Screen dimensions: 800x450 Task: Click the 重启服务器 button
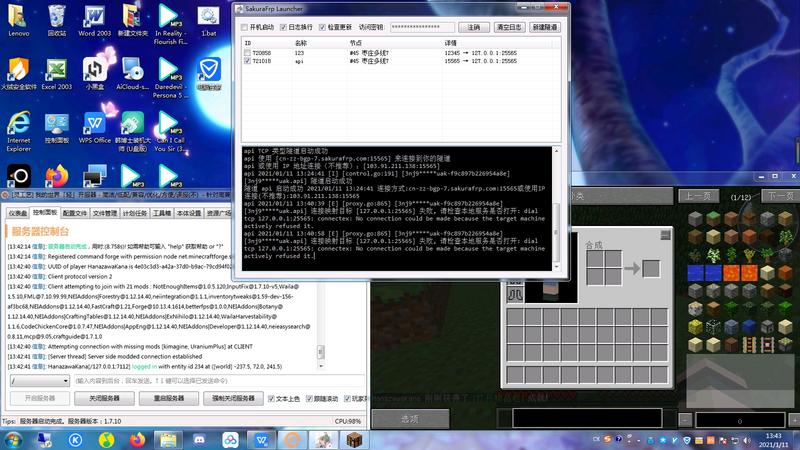coord(169,398)
